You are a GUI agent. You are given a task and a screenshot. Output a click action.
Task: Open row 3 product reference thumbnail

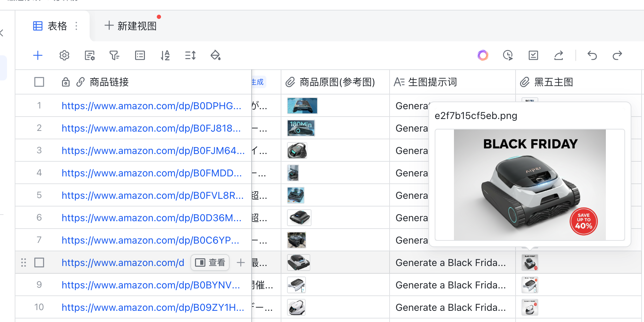[x=297, y=150]
